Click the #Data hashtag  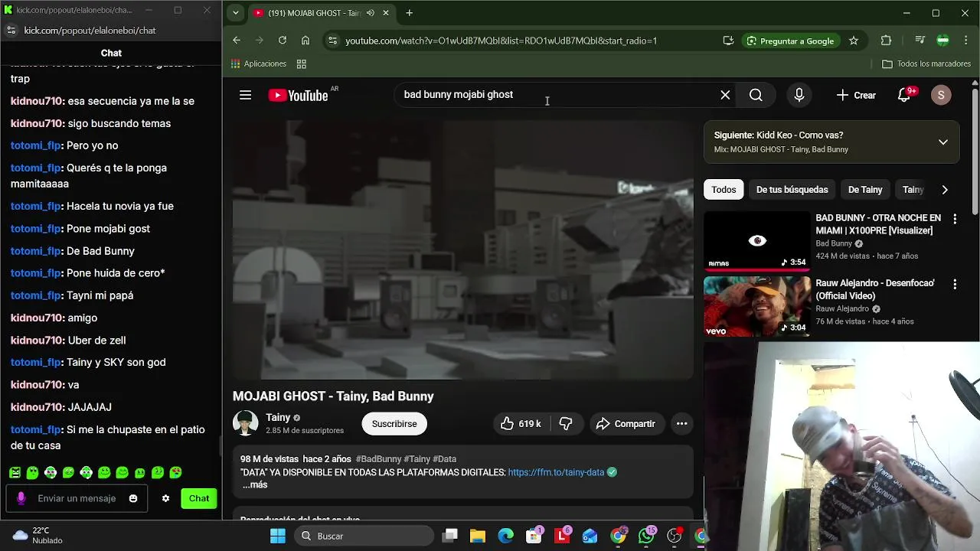(x=444, y=459)
